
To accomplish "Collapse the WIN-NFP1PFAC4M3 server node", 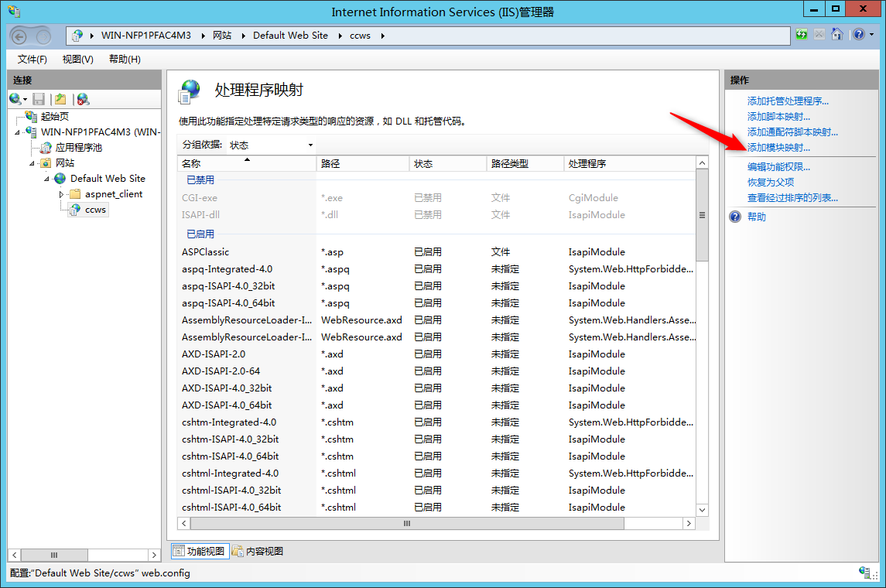I will (18, 132).
